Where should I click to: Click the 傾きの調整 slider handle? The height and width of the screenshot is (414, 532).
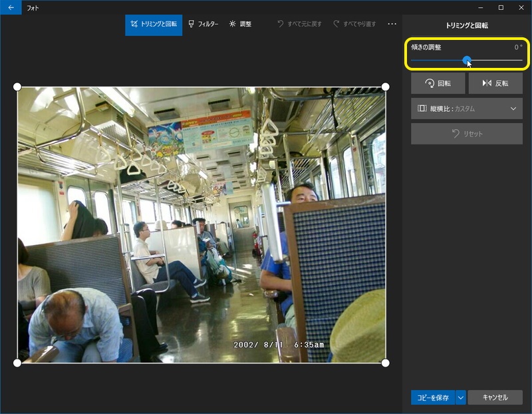[x=467, y=61]
